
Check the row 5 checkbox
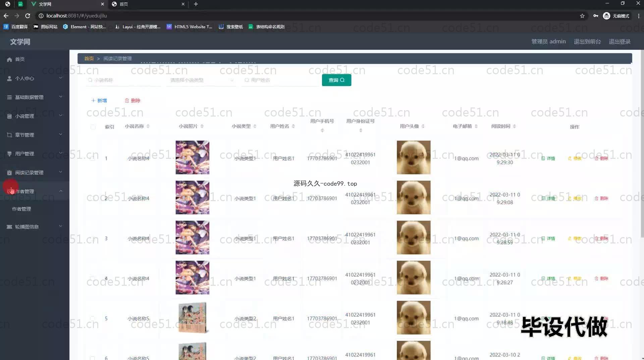93,318
